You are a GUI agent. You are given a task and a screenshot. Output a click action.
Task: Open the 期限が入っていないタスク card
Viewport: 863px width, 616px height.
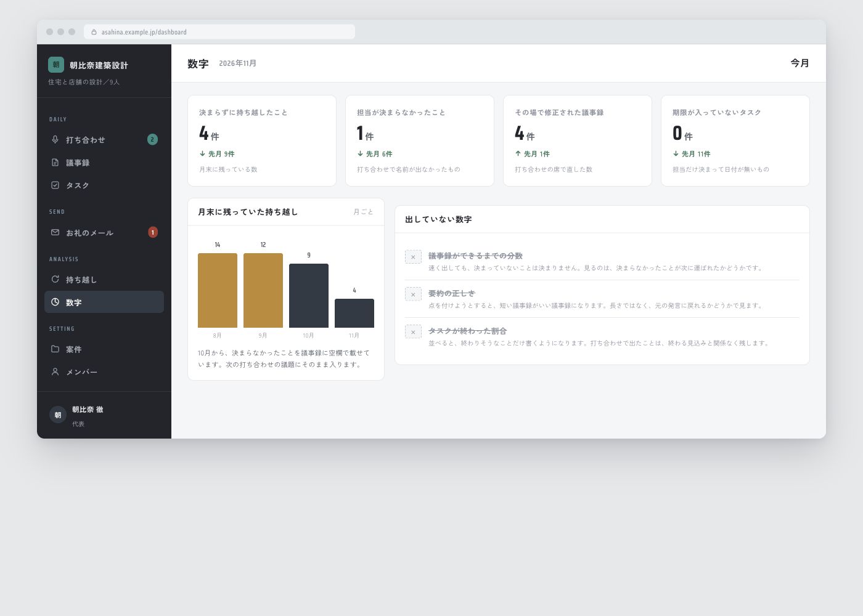pyautogui.click(x=735, y=140)
